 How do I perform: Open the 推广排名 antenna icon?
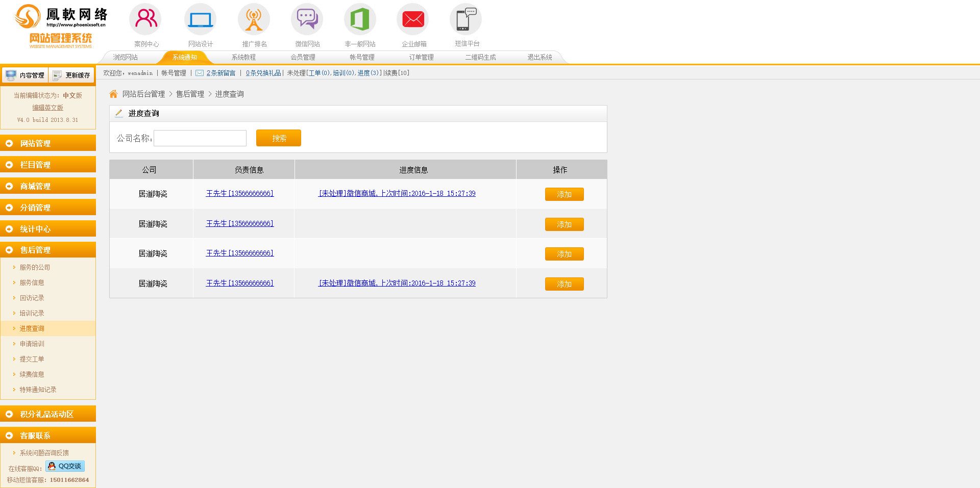coord(254,19)
